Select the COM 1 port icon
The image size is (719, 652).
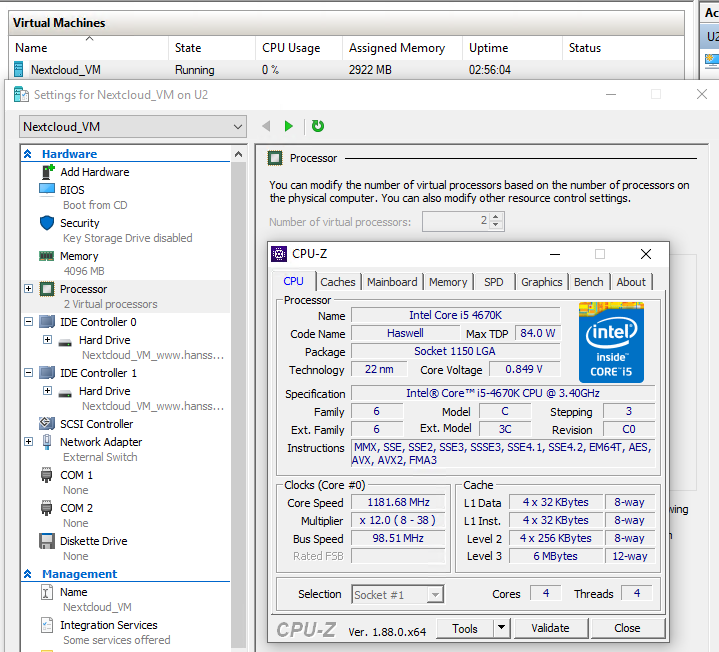tap(46, 475)
